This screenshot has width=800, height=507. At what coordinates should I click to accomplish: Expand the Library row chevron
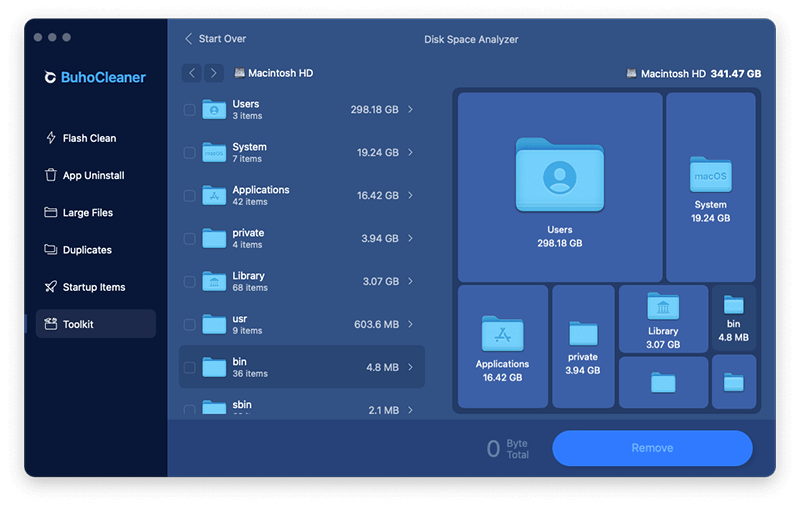pyautogui.click(x=410, y=281)
